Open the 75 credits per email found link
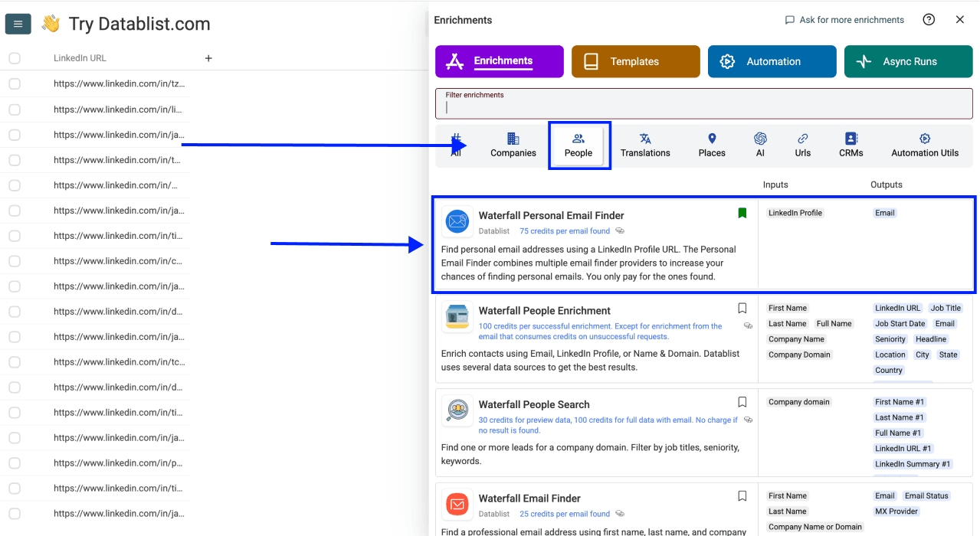 click(x=565, y=230)
